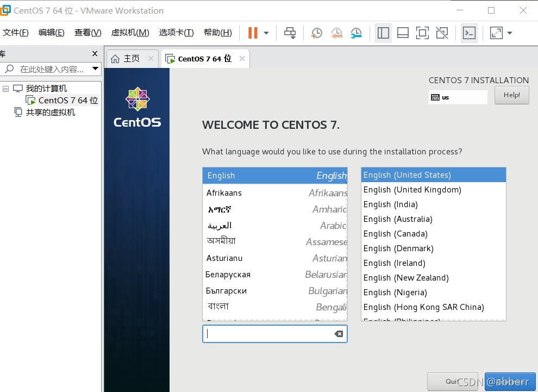Enter full screen mode
The image size is (538, 392).
(x=422, y=33)
